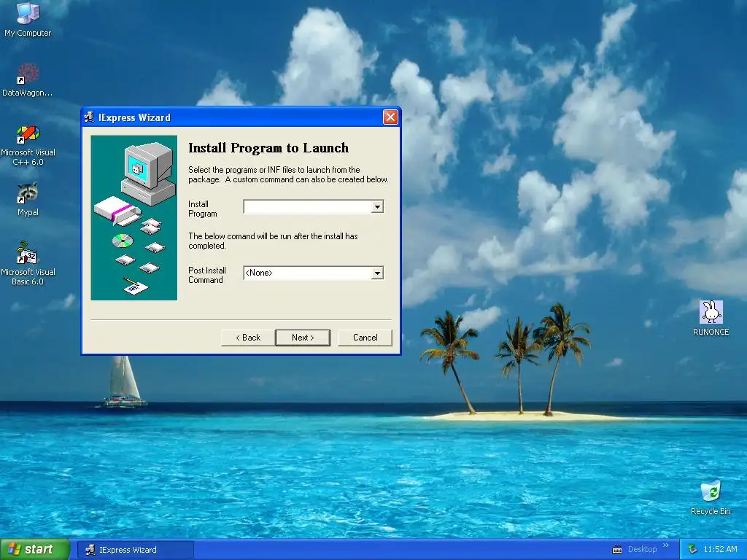Open the My Computer desktop icon
747x560 pixels.
tap(28, 19)
